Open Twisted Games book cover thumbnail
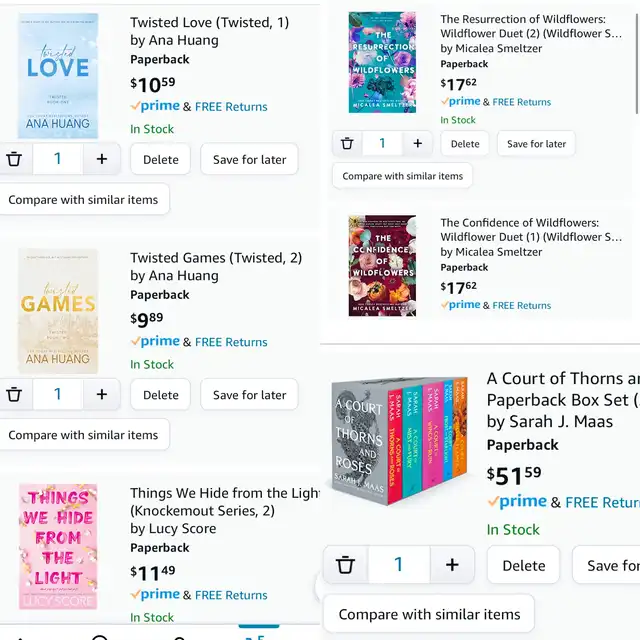The image size is (640, 640). pyautogui.click(x=58, y=311)
